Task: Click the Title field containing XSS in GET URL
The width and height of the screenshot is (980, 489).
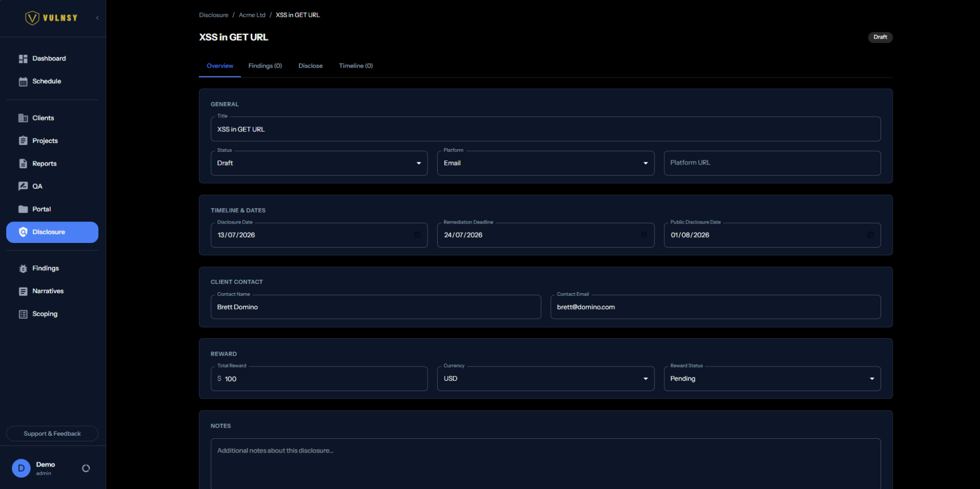Action: (x=545, y=129)
